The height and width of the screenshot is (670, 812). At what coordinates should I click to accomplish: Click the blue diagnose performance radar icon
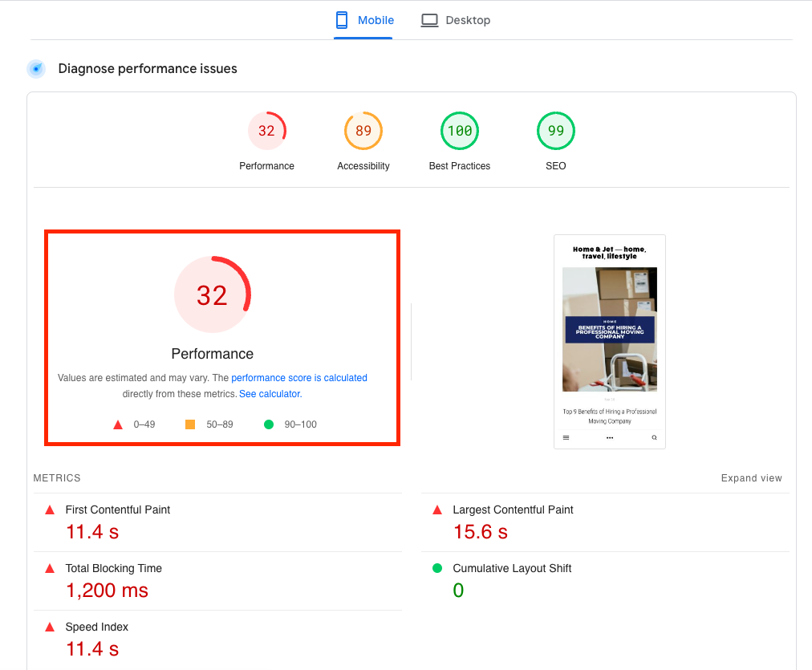coord(36,68)
